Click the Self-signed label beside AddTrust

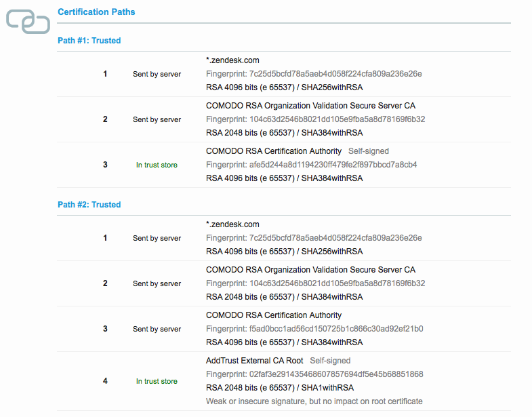tap(330, 361)
